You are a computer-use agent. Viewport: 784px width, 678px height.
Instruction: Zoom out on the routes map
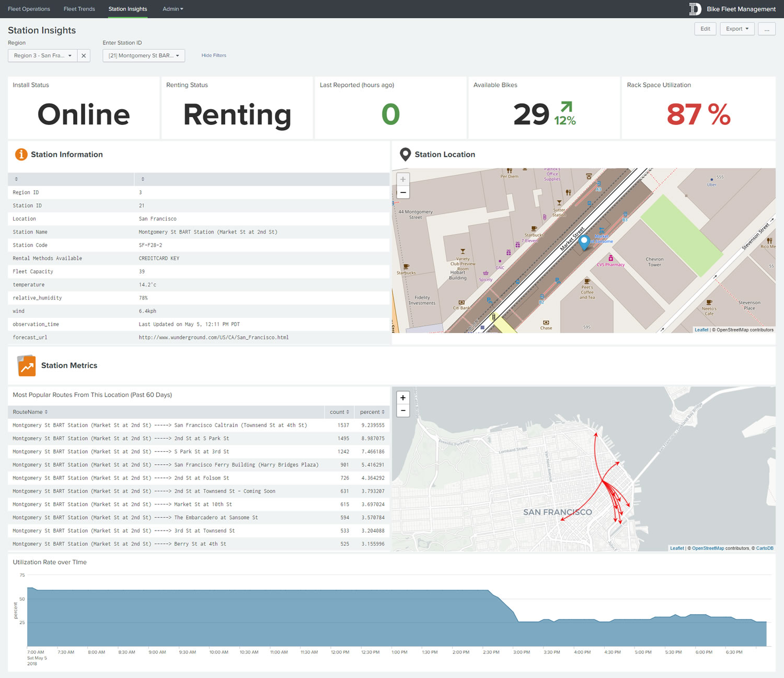coord(403,411)
